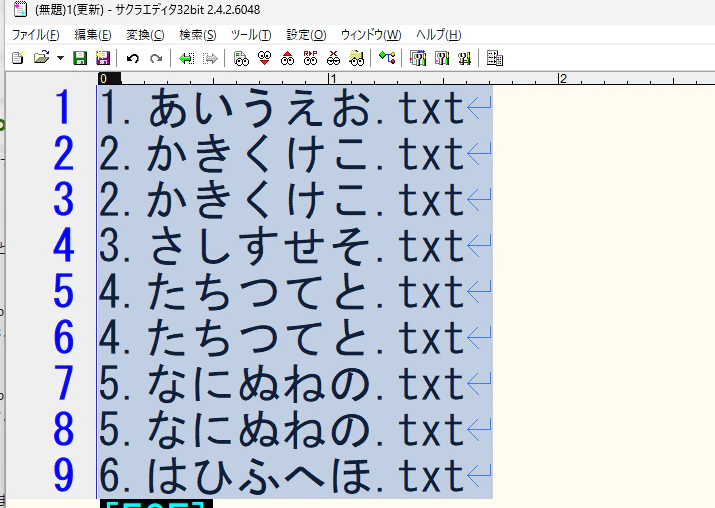
Task: Create a new file with the New icon
Action: (18, 58)
